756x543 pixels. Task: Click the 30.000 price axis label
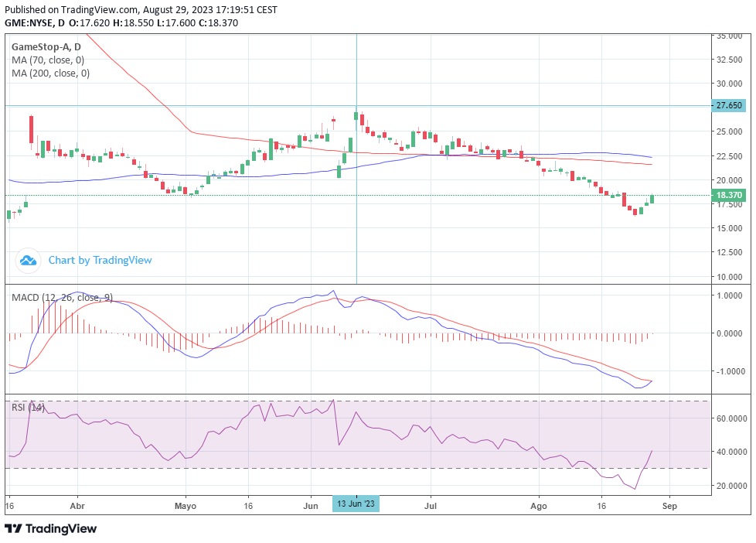pyautogui.click(x=729, y=83)
